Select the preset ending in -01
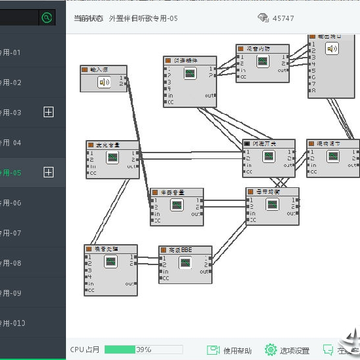The height and width of the screenshot is (360, 360). coord(33,52)
